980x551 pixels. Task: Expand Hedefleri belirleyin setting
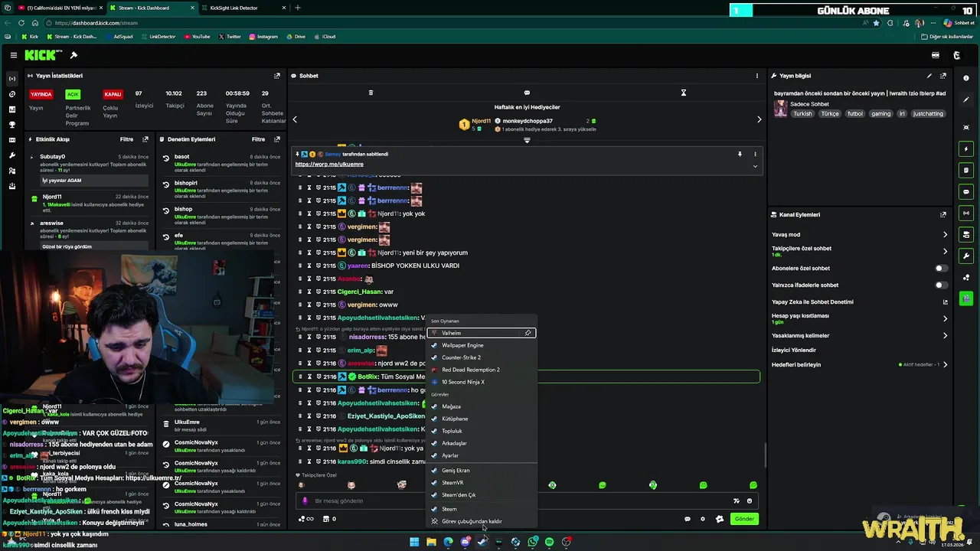945,365
